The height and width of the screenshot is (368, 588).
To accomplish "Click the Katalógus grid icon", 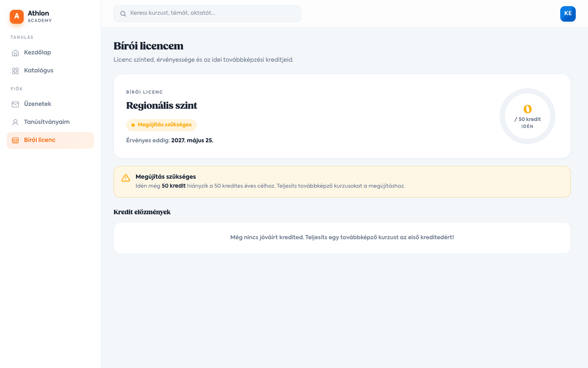I will tap(16, 71).
